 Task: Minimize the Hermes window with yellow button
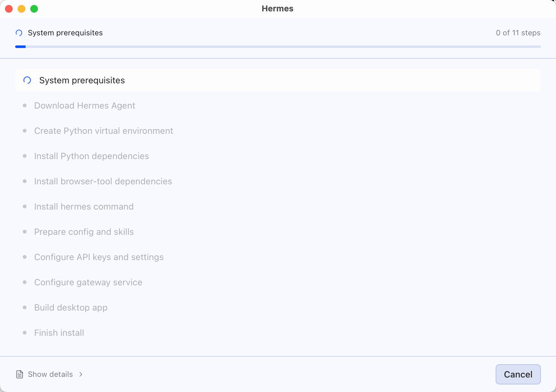[21, 9]
